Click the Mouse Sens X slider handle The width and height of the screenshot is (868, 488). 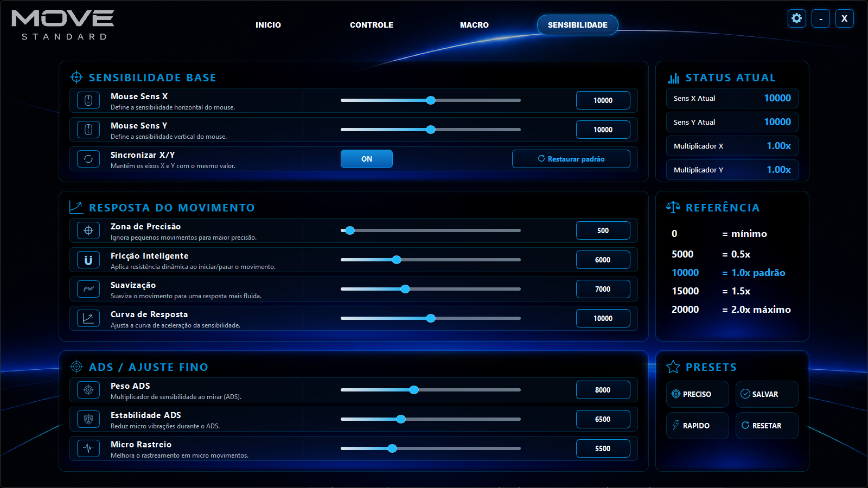pyautogui.click(x=431, y=100)
